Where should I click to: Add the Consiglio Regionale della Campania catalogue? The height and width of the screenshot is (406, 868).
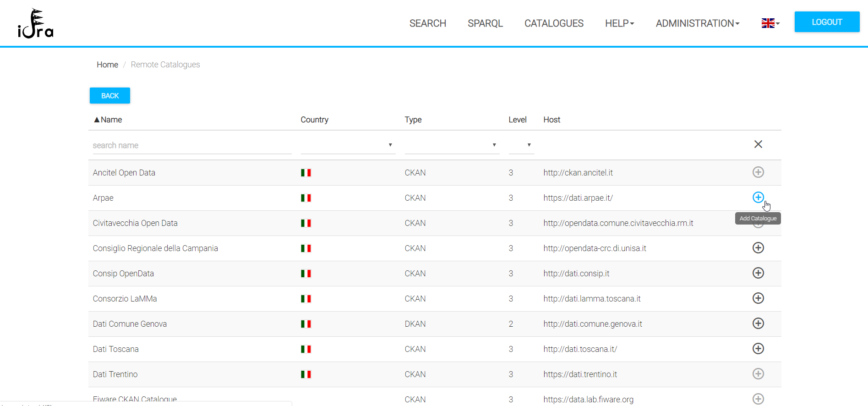(x=758, y=248)
